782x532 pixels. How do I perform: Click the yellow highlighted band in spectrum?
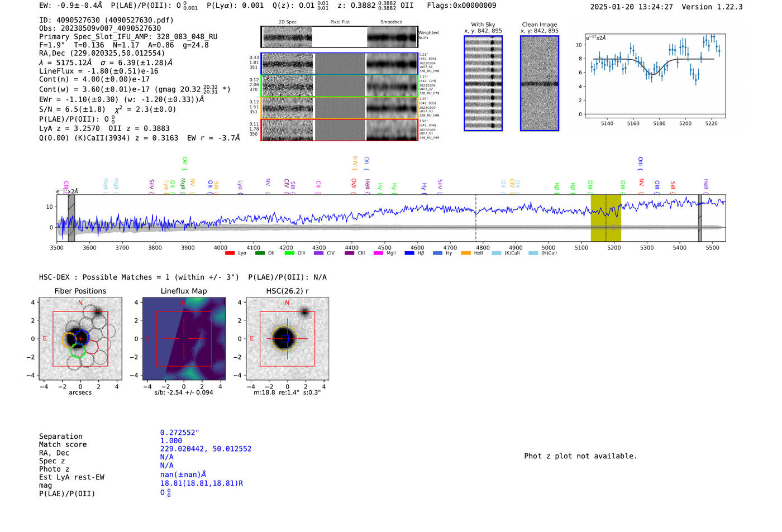click(x=605, y=218)
